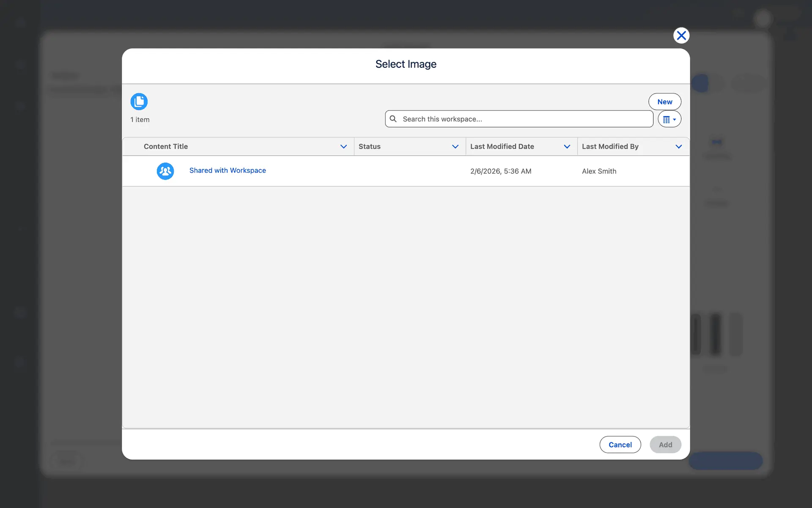This screenshot has height=508, width=812.
Task: Open the Status column chevron menu
Action: [x=455, y=146]
